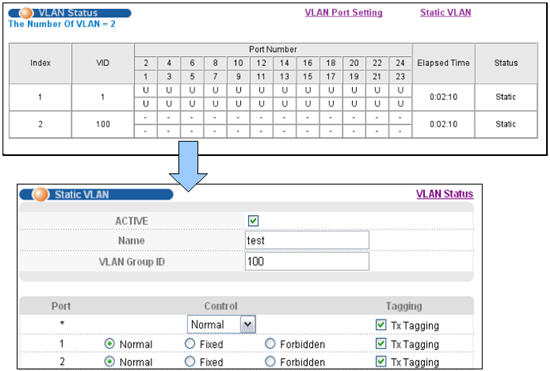Viewport: 550px width, 371px height.
Task: Click the VLAN Group ID field
Action: [307, 261]
